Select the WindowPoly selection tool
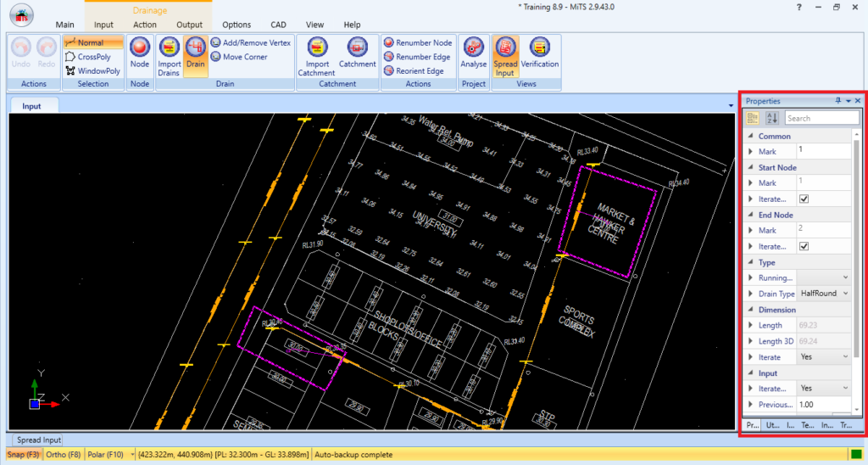The height and width of the screenshot is (465, 868). pyautogui.click(x=93, y=71)
